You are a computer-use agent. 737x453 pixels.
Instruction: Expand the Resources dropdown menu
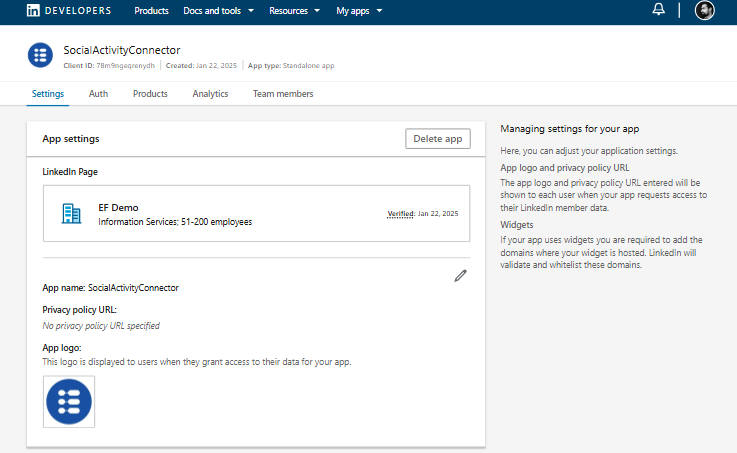click(294, 11)
